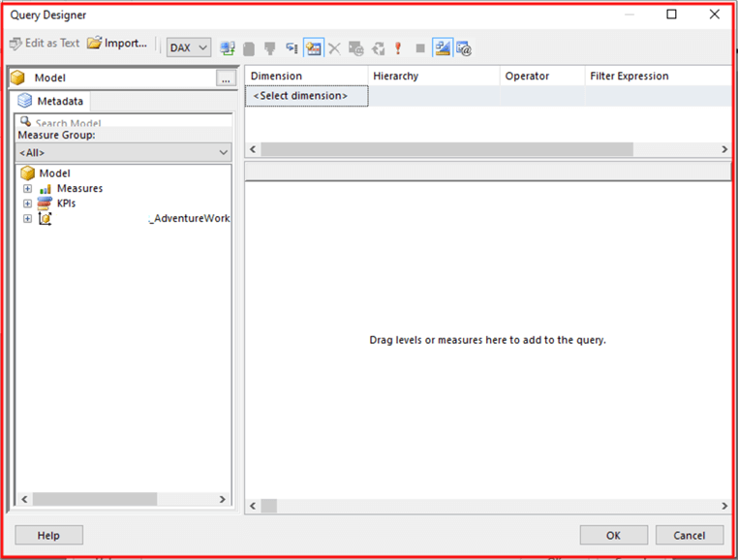Close the Query Designer window
738x560 pixels.
(715, 15)
